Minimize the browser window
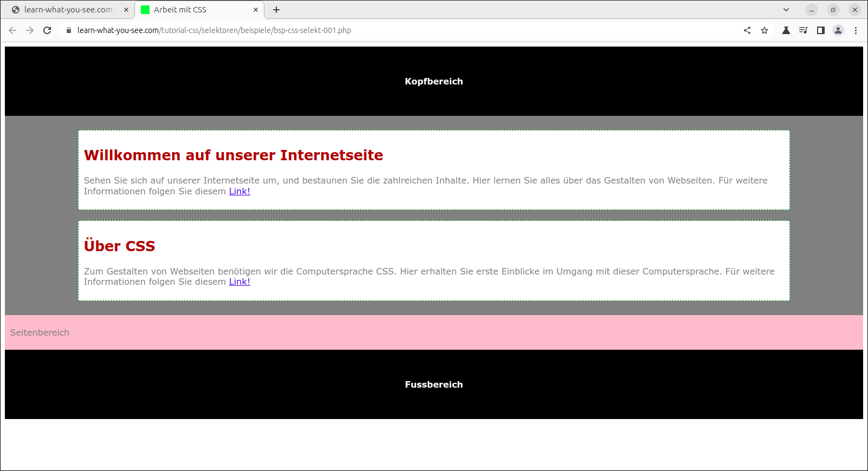Viewport: 868px width, 471px height. tap(812, 10)
